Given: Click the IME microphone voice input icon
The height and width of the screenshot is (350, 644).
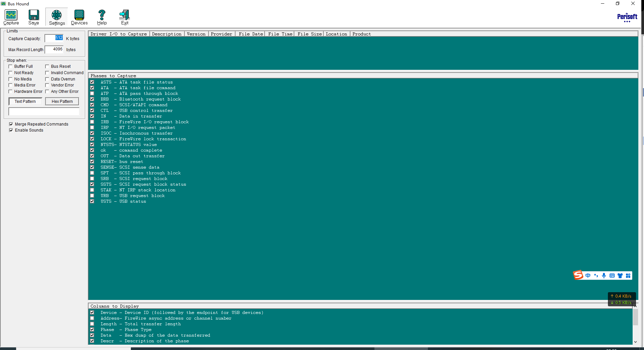Looking at the screenshot, I should pos(604,276).
